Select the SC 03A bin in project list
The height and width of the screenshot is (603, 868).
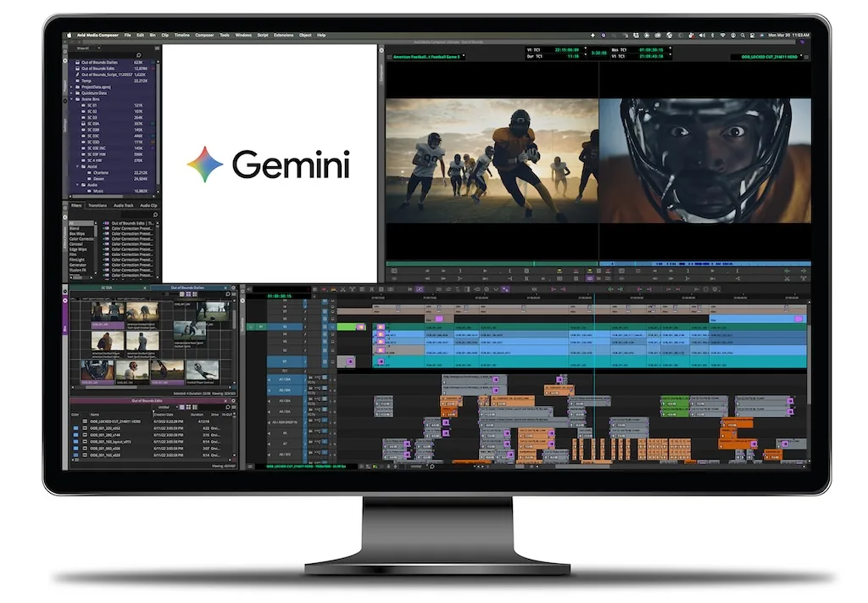[x=94, y=122]
